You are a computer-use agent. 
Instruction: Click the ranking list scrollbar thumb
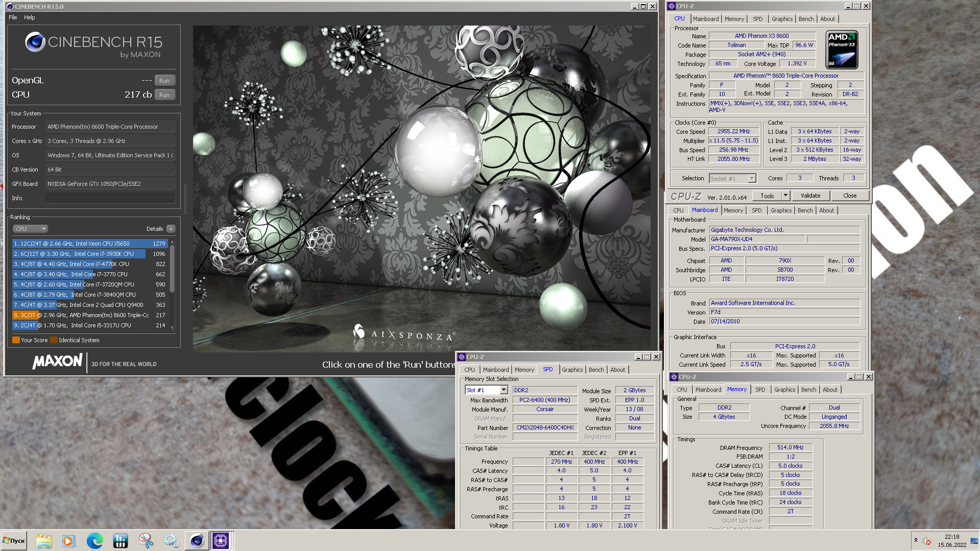(x=172, y=269)
